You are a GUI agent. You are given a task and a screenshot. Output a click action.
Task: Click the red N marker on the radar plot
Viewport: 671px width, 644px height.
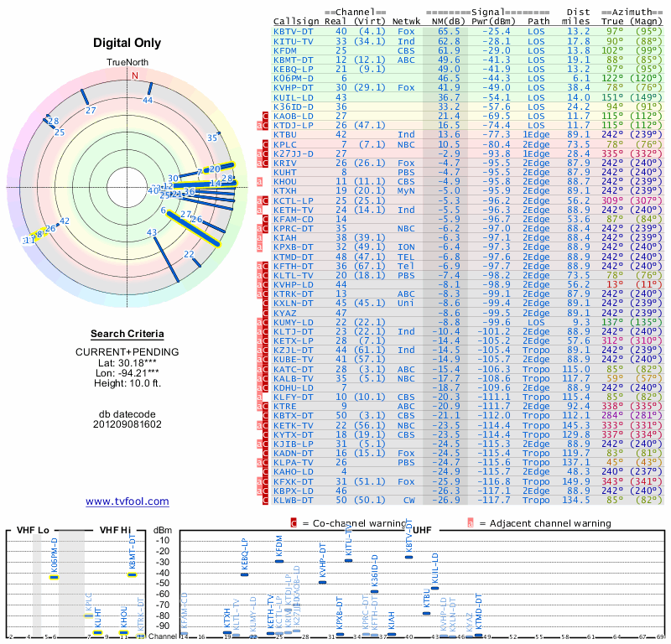coord(135,75)
